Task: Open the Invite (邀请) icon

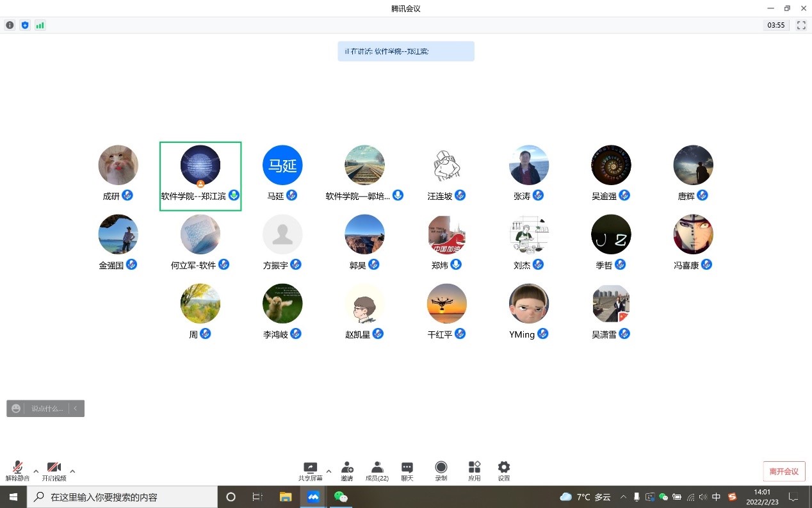Action: coord(346,471)
